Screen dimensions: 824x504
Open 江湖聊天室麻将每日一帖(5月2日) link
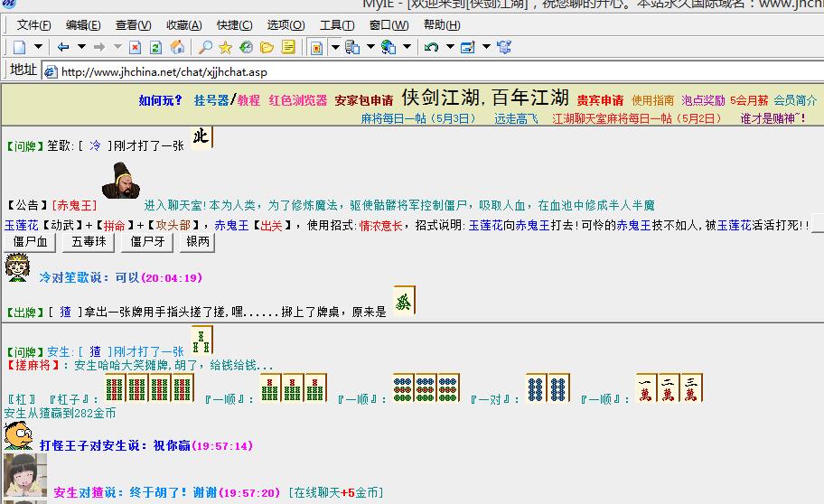click(637, 118)
